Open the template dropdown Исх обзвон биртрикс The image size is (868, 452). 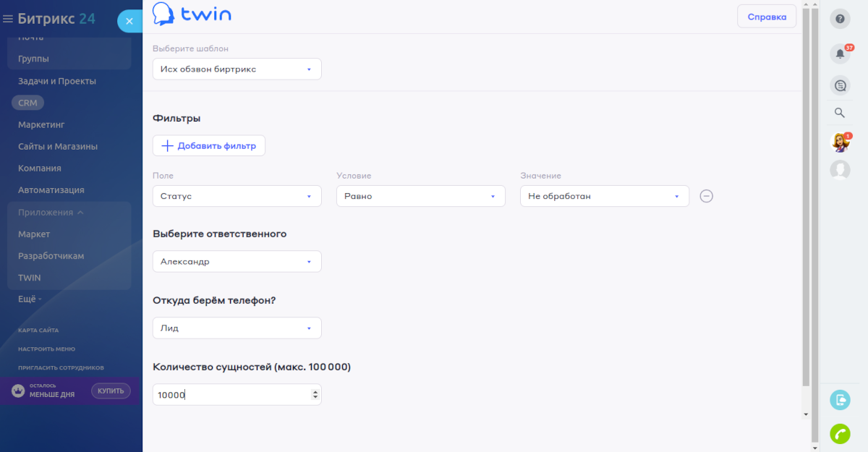pyautogui.click(x=237, y=69)
